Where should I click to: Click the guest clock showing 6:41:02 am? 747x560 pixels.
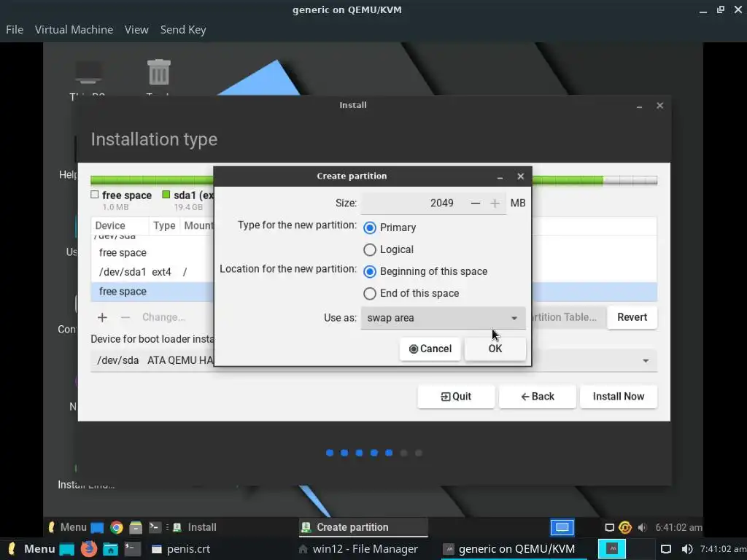(678, 528)
